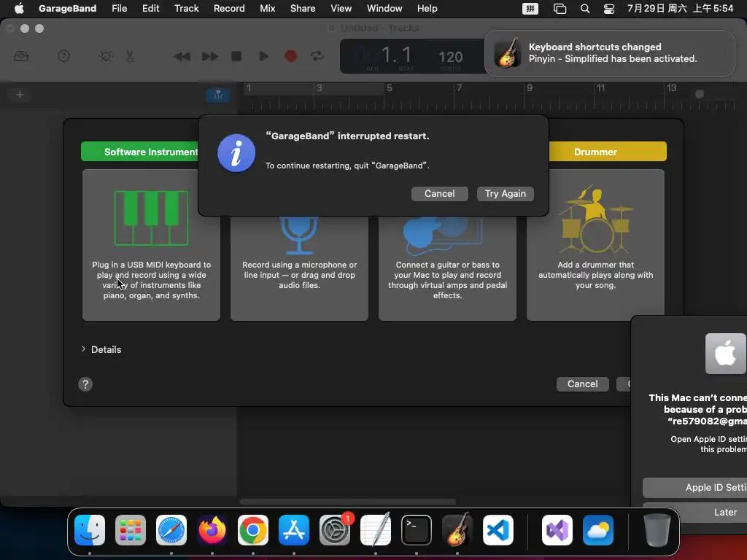Screen dimensions: 747x560
Task: Open Quick Help question mark in toolbar
Action: [x=63, y=57]
